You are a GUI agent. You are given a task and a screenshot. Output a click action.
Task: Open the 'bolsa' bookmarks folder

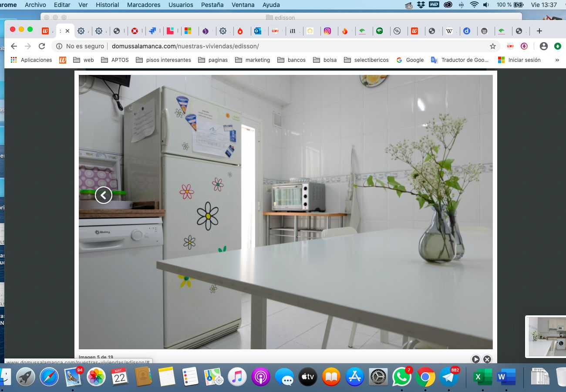point(325,60)
